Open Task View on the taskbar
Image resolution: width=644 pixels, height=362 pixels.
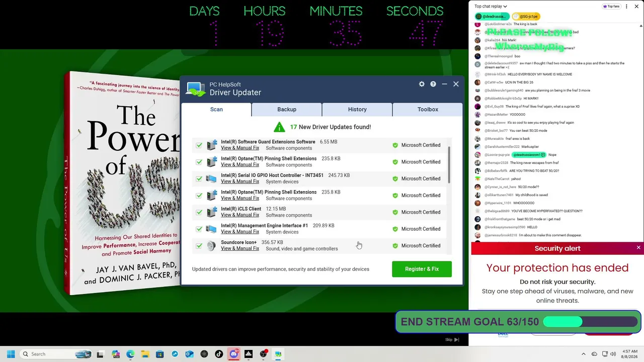pos(100,354)
